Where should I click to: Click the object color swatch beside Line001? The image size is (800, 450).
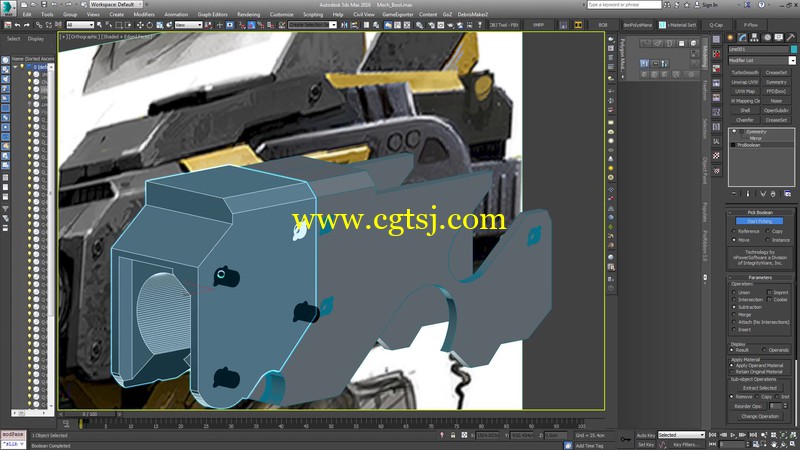[793, 49]
